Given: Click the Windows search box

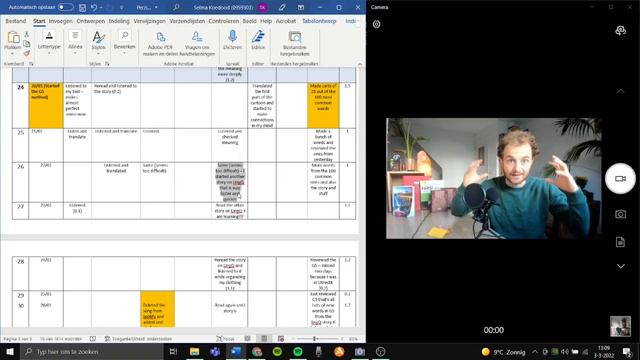Looking at the screenshot, I should point(92,351).
